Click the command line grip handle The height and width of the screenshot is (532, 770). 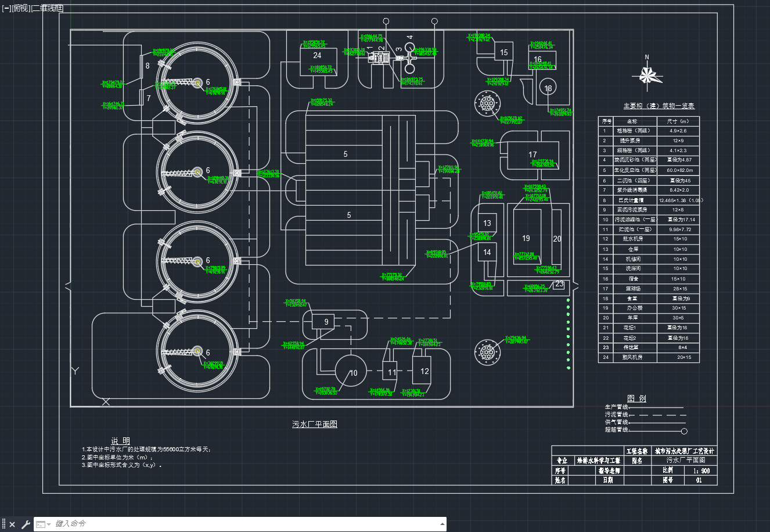[3, 524]
